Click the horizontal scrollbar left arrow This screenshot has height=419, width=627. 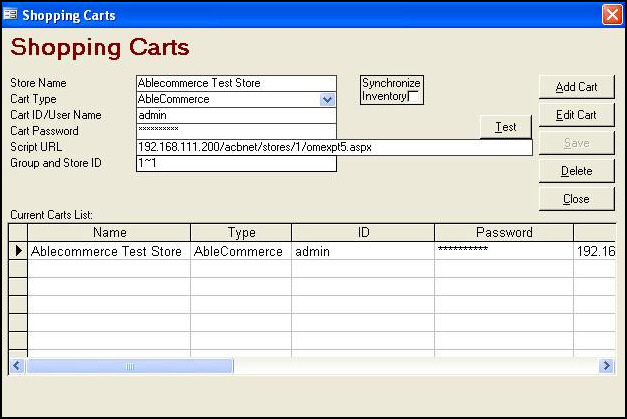(17, 365)
